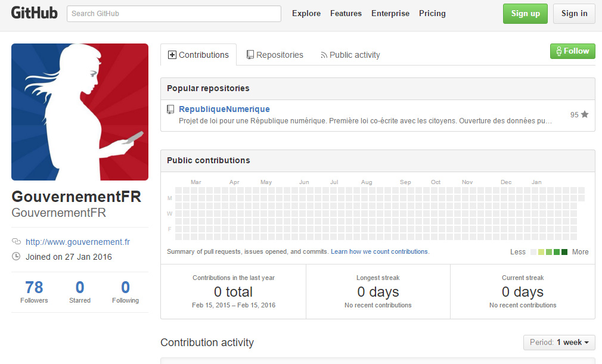This screenshot has height=364, width=602.
Task: Click the Sign in button
Action: [x=574, y=14]
